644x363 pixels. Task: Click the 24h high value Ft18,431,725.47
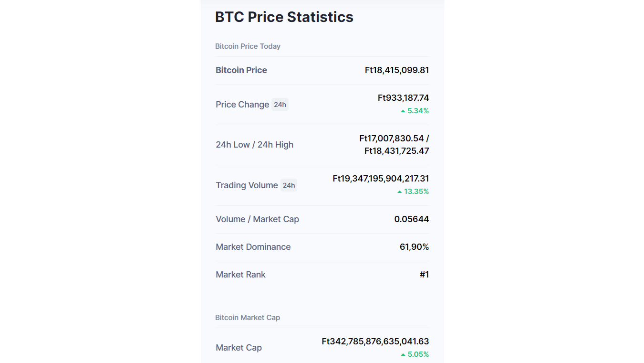[x=397, y=151]
